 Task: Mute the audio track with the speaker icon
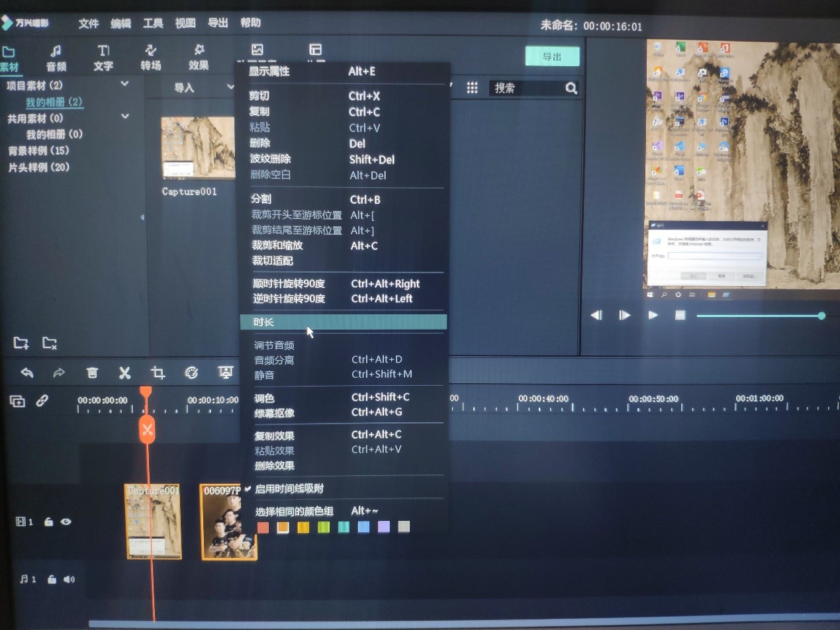pos(69,579)
